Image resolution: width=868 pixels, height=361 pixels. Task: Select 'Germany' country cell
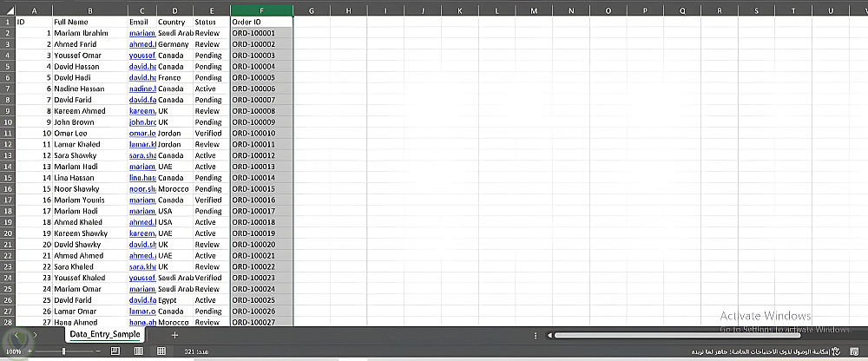pyautogui.click(x=175, y=44)
